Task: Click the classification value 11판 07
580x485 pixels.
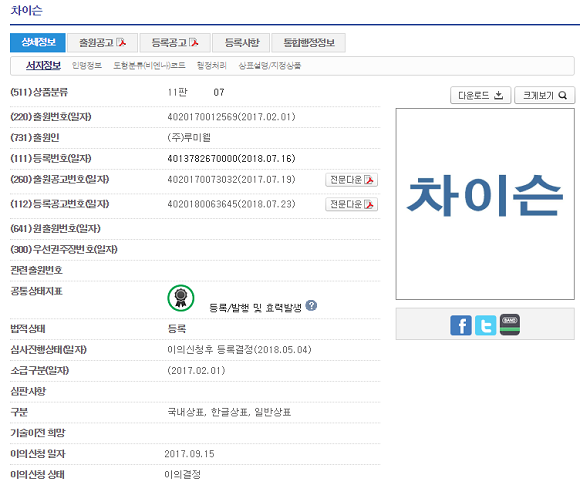Action: (x=196, y=92)
